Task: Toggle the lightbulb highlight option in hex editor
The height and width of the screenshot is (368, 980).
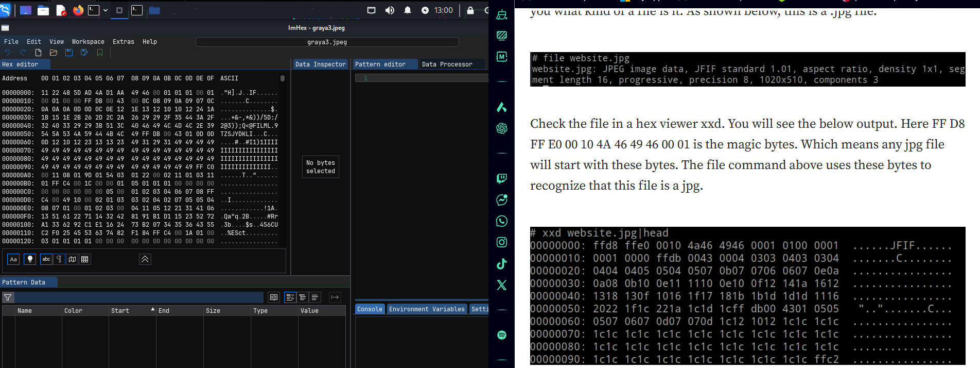Action: coord(30,259)
